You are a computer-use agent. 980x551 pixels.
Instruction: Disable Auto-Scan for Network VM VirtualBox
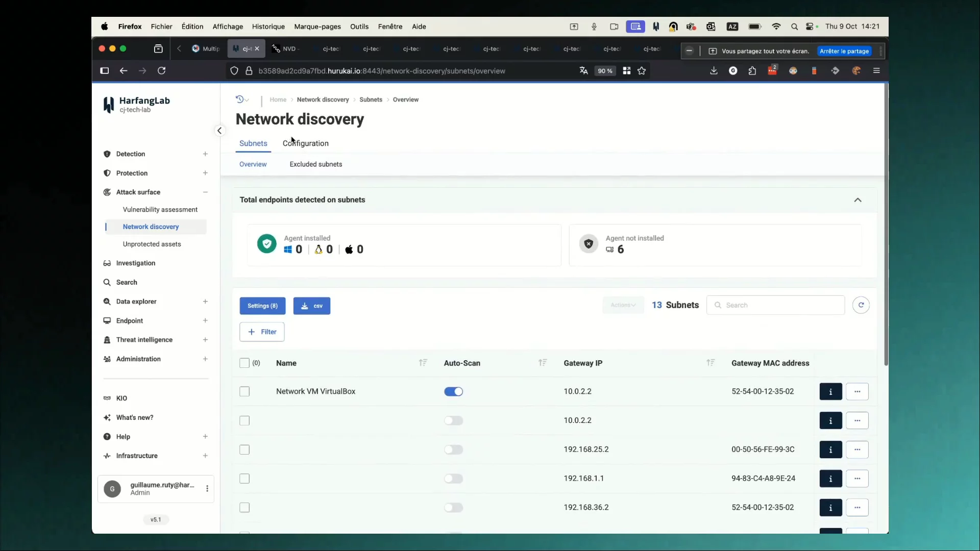[x=453, y=392]
